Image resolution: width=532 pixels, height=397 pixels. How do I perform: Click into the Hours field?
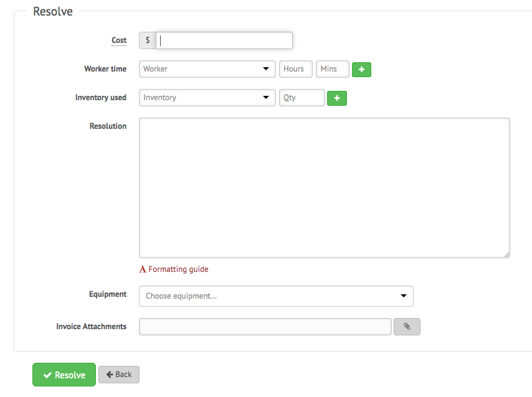pos(295,69)
